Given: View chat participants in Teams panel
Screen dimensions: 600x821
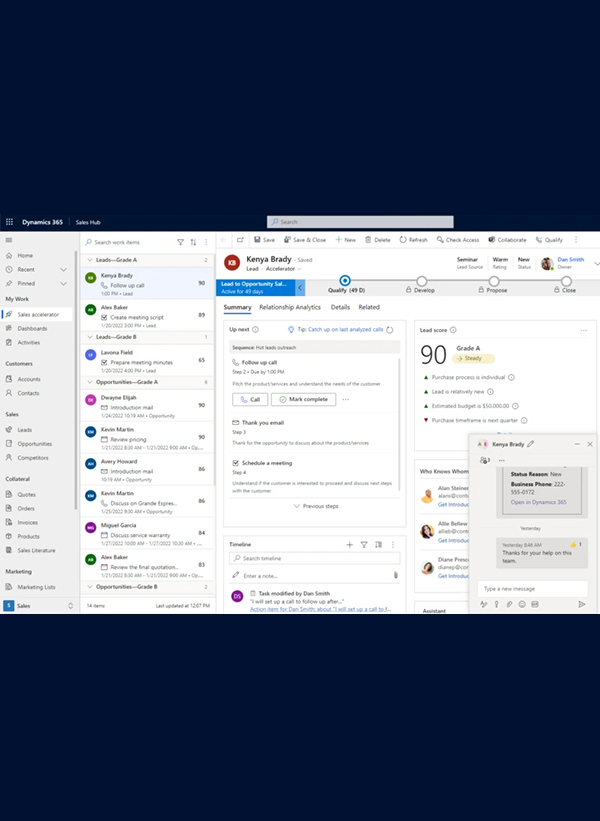Looking at the screenshot, I should point(485,460).
